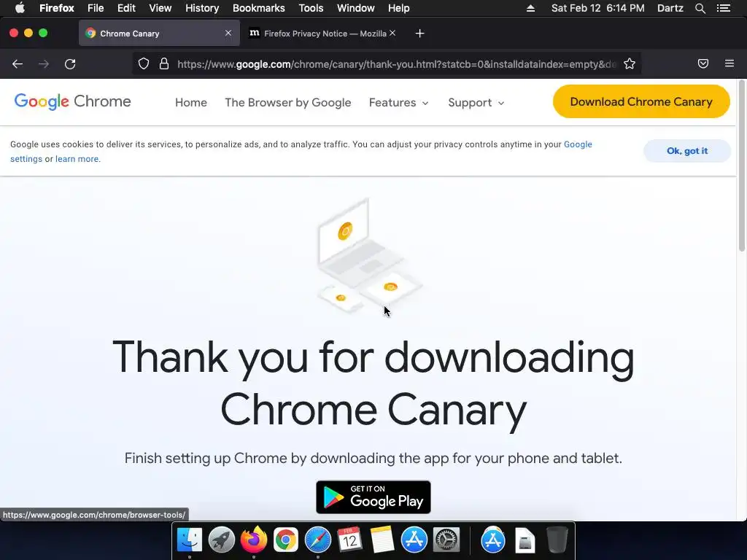
Task: Open Google Chrome from the dock
Action: click(286, 540)
